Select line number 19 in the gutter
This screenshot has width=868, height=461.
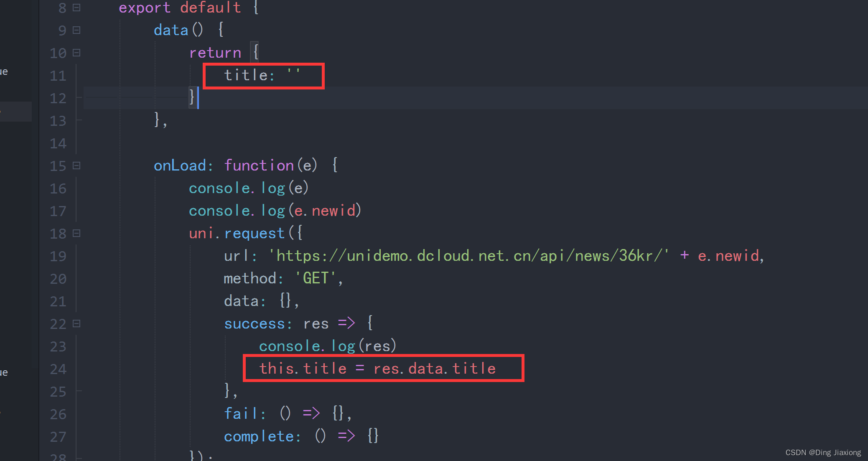pyautogui.click(x=58, y=256)
